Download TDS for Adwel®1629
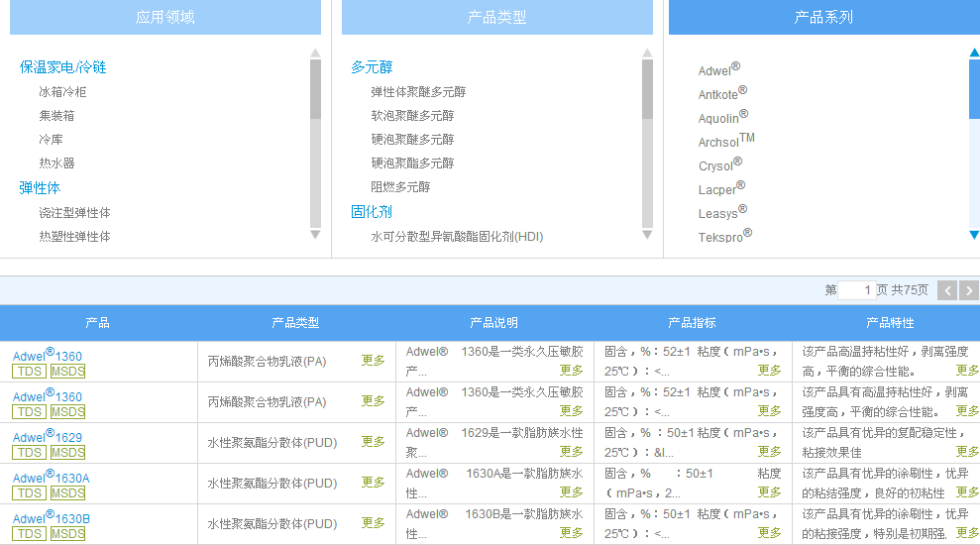This screenshot has width=980, height=545. pyautogui.click(x=30, y=453)
